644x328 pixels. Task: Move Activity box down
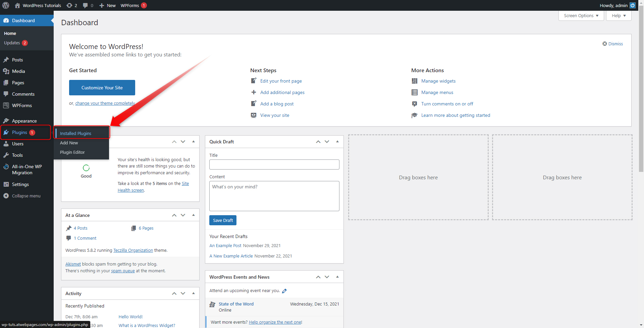click(x=183, y=293)
